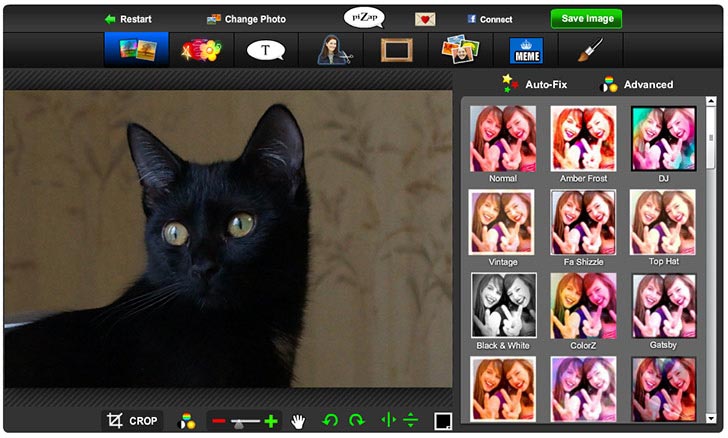The height and width of the screenshot is (438, 728).
Task: Open the MEME maker tool
Action: coord(526,50)
